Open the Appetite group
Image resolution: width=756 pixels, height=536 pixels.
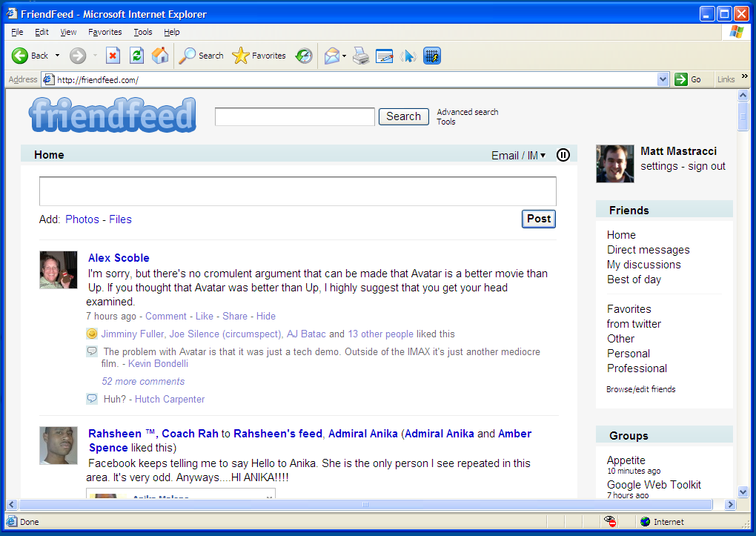(x=626, y=460)
